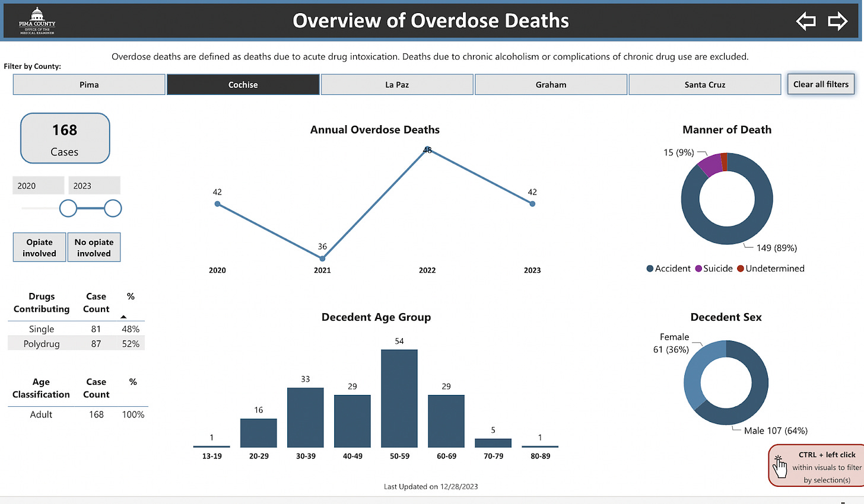Click the Female 61 (36%) label
This screenshot has width=864, height=504.
[672, 343]
